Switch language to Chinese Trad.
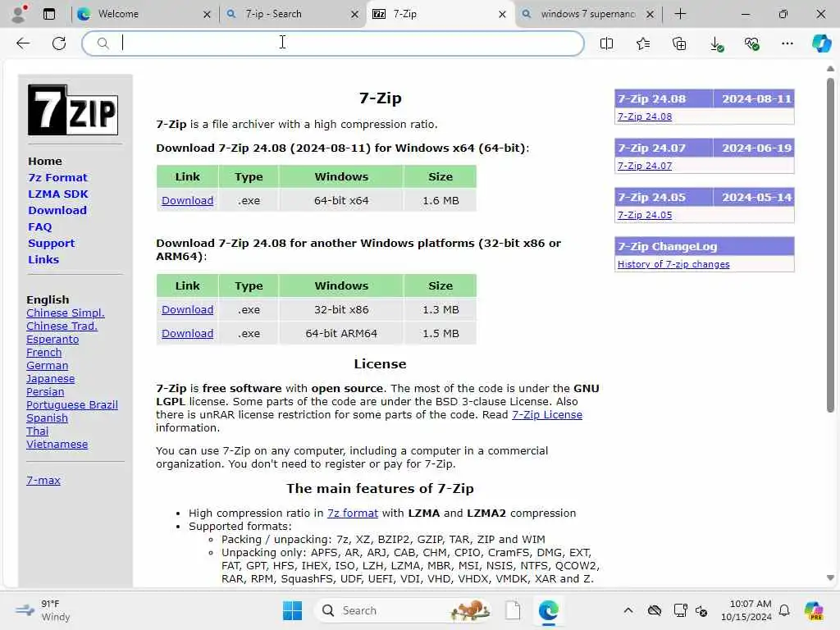 [x=62, y=326]
